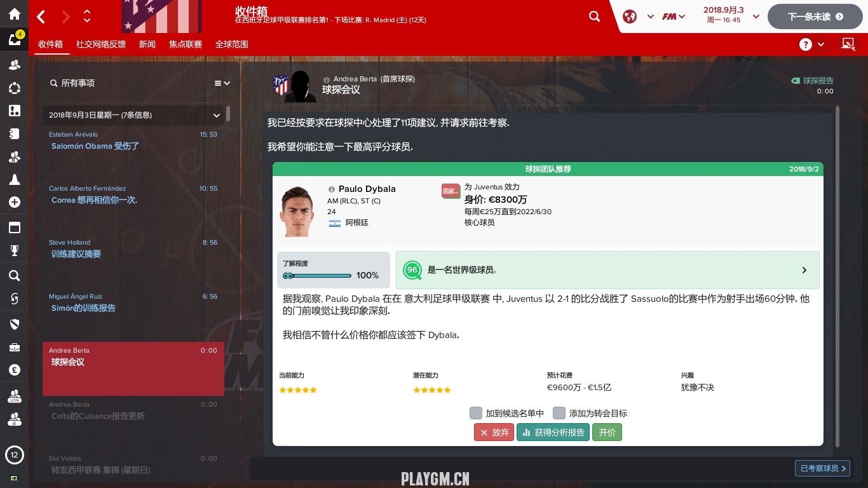Open the U19 team icon
The height and width of the screenshot is (488, 868).
click(14, 396)
